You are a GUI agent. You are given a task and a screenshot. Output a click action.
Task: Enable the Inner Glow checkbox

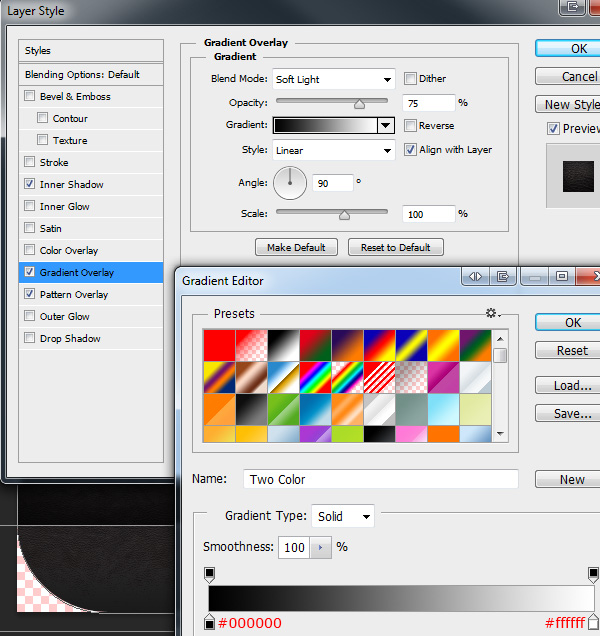(x=30, y=206)
